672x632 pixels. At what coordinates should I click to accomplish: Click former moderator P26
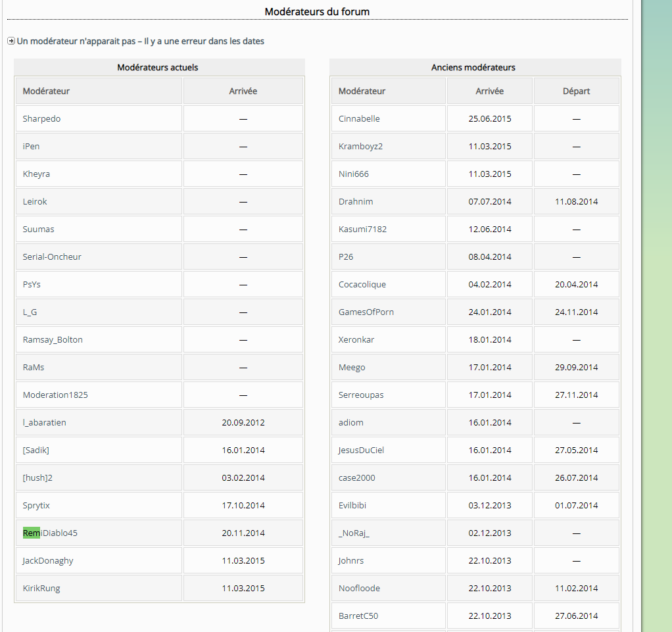click(345, 257)
